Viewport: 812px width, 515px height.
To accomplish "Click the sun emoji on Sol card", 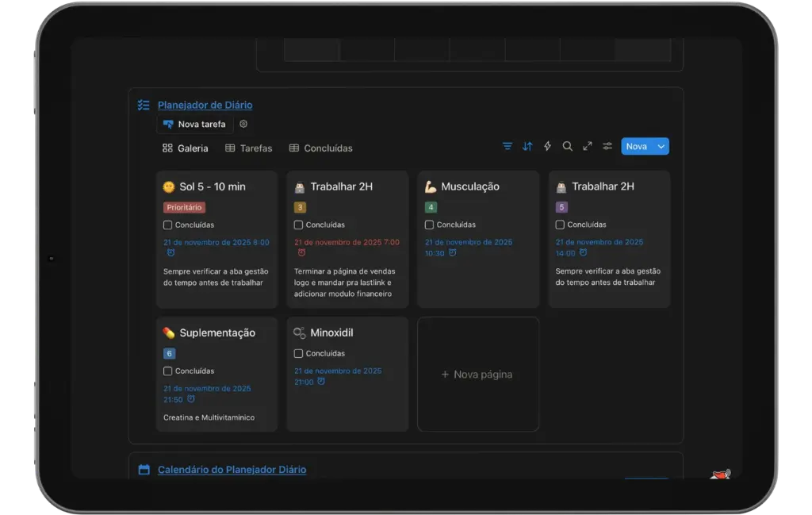I will click(169, 187).
